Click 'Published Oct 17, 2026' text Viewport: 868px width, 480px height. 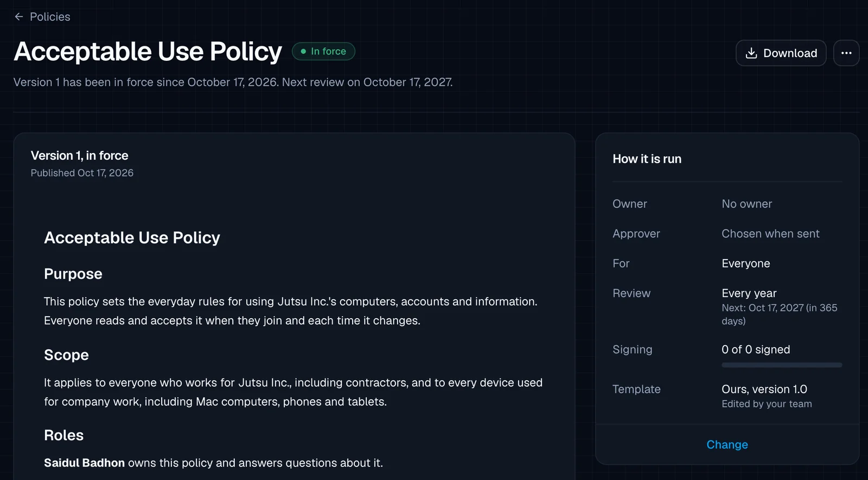(82, 173)
